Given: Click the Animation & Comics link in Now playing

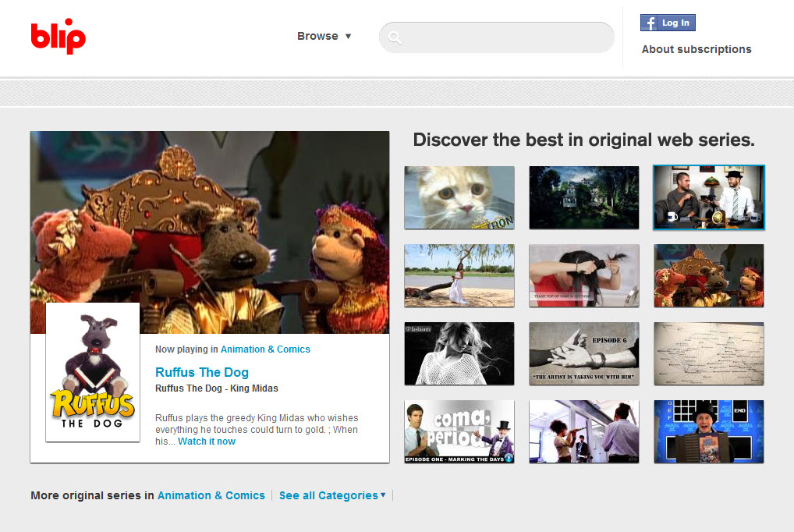Looking at the screenshot, I should point(265,349).
